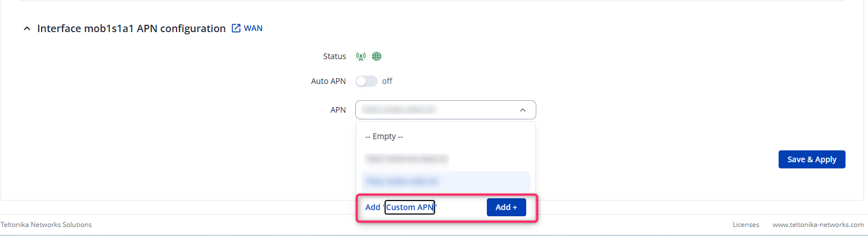Enable the Auto APN toggle
Image resolution: width=868 pixels, height=236 pixels.
click(366, 81)
